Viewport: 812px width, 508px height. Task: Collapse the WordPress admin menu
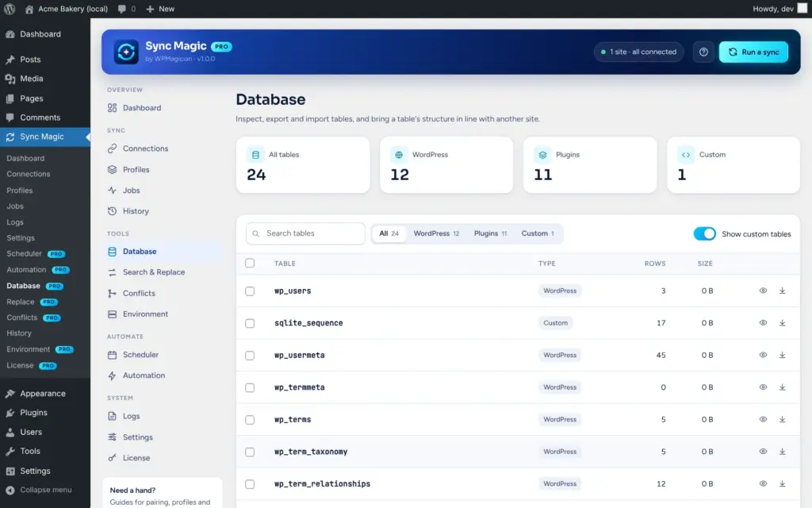tap(39, 490)
